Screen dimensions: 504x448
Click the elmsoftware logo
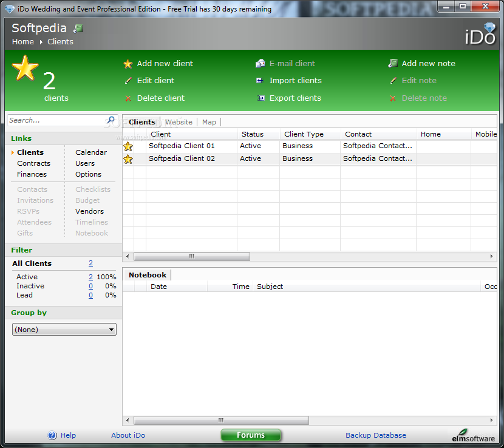tap(473, 436)
